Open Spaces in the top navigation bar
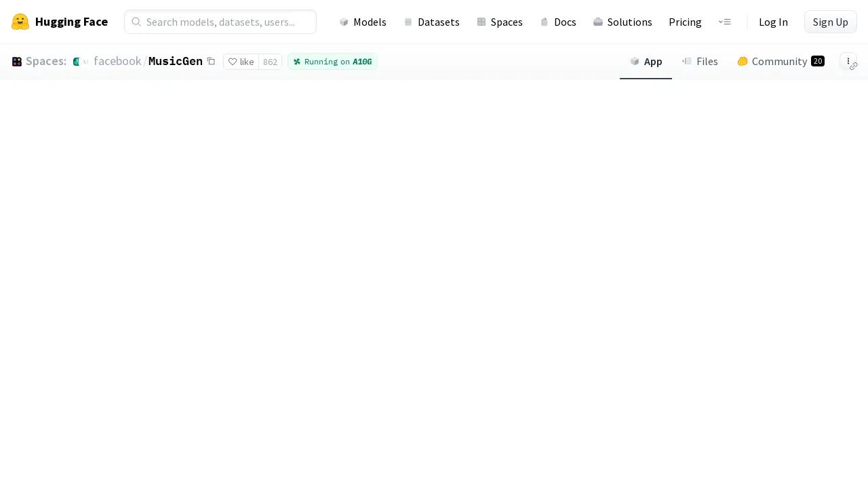868x488 pixels. coord(500,22)
